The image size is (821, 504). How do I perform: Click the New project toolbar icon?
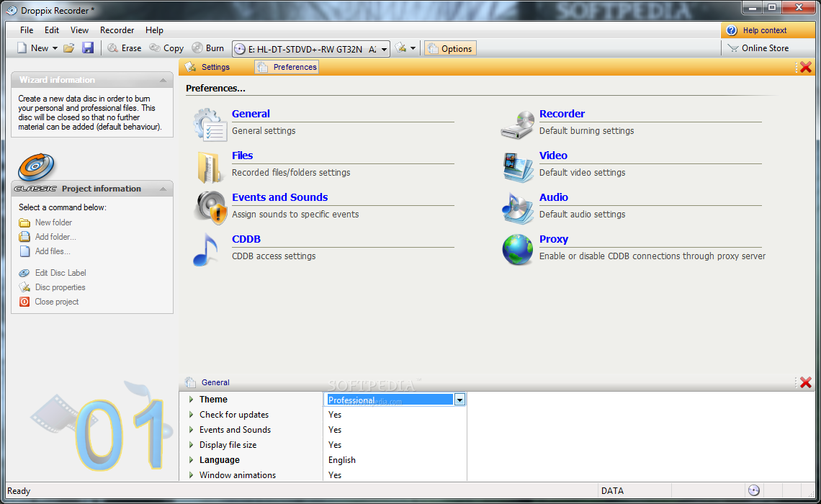[x=22, y=48]
